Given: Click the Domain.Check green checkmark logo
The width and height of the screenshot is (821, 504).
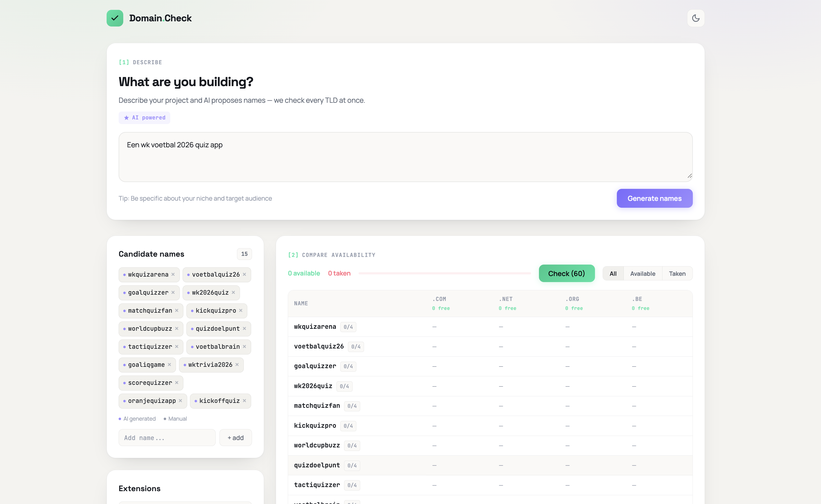Looking at the screenshot, I should point(115,18).
